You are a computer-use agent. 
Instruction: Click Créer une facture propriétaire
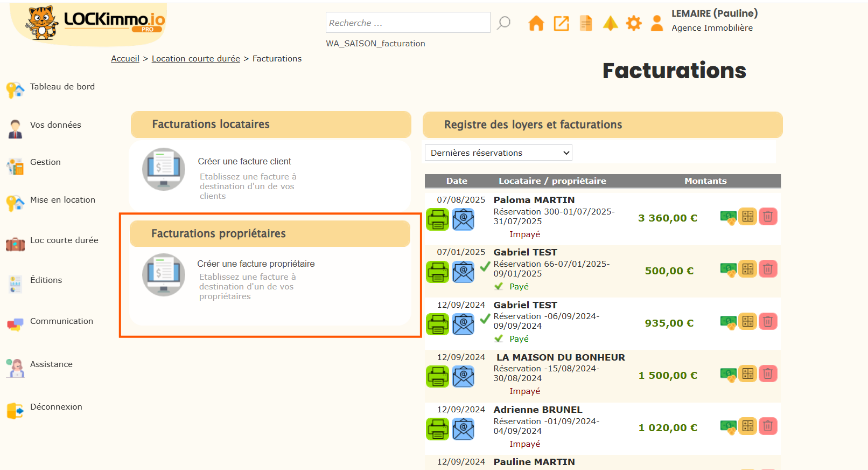click(x=256, y=264)
